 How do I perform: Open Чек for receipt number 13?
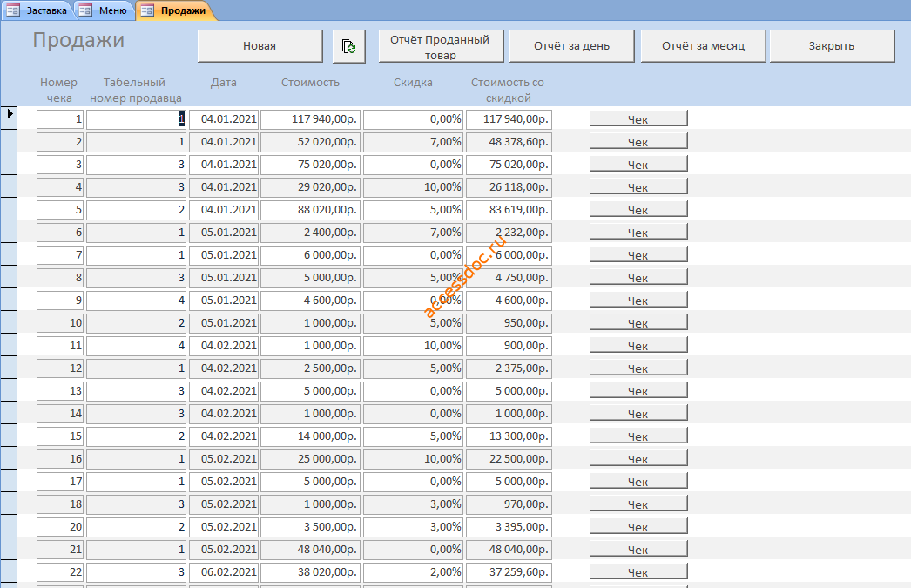[638, 391]
